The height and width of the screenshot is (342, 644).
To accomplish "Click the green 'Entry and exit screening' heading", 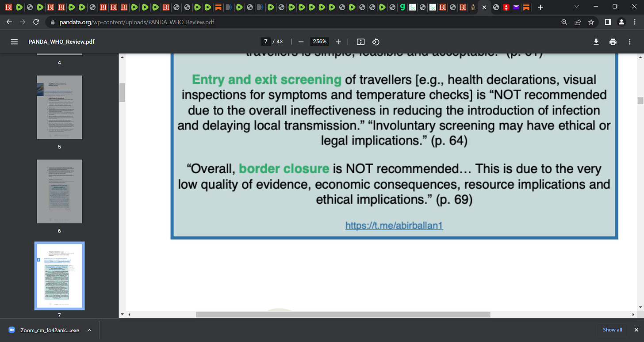I will point(267,80).
